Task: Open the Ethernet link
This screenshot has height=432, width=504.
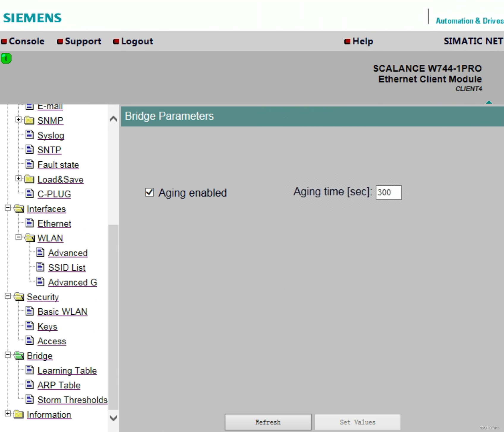Action: click(54, 223)
